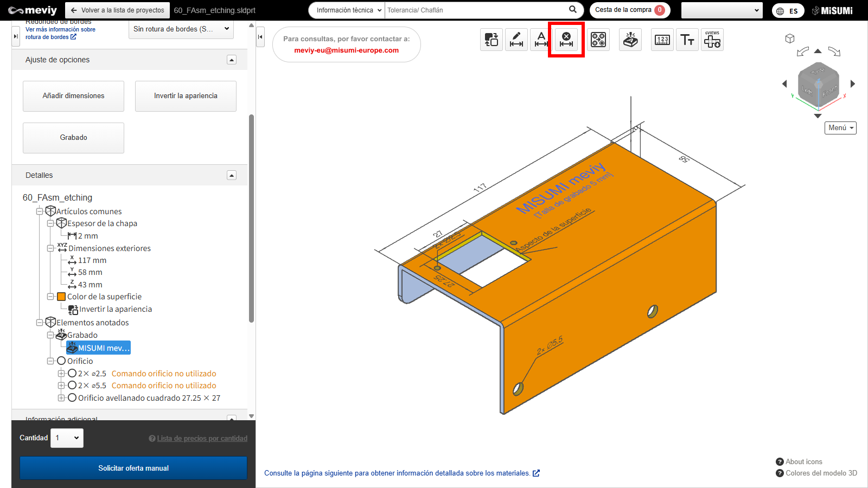The image size is (868, 488).
Task: Open the hole conversion tool icon
Action: pos(598,40)
